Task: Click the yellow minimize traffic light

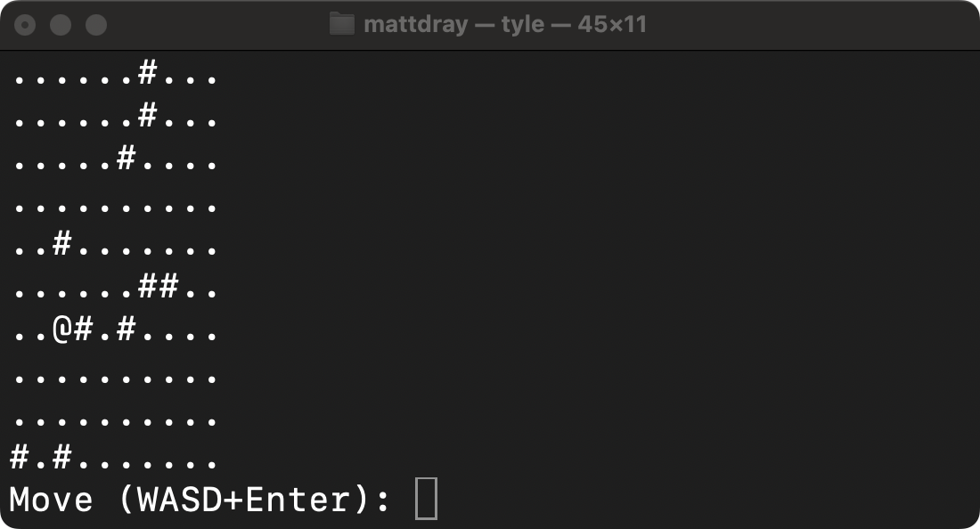Action: pyautogui.click(x=59, y=24)
